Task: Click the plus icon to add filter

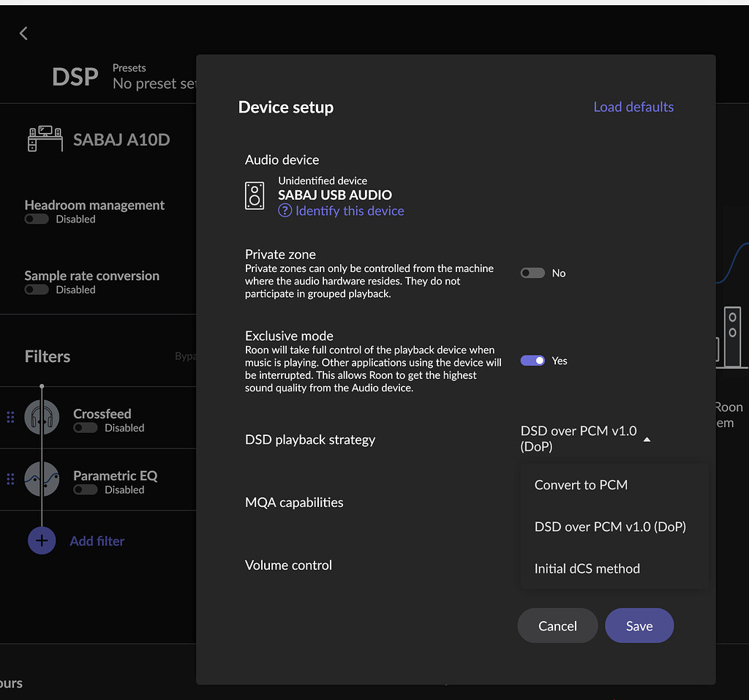Action: click(42, 541)
